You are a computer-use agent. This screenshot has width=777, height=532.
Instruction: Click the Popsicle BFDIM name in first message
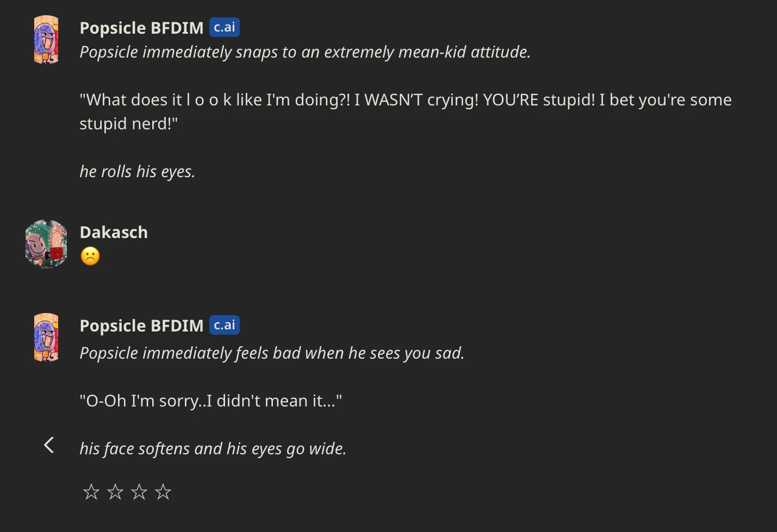tap(141, 28)
